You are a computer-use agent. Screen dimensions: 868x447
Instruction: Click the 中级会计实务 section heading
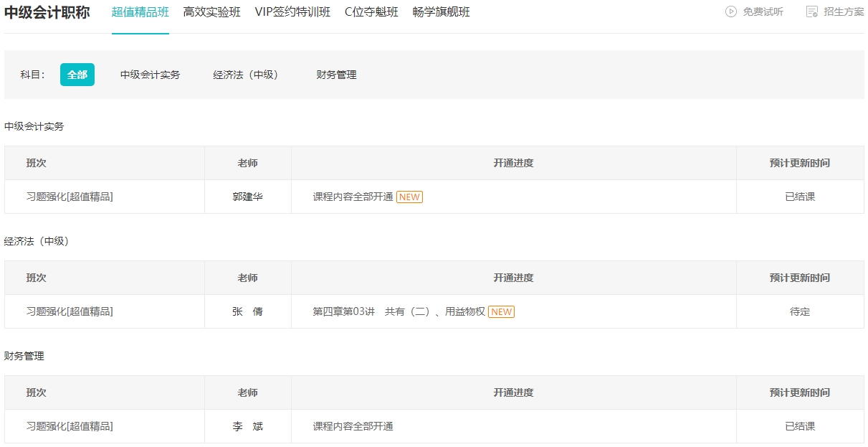click(x=34, y=126)
